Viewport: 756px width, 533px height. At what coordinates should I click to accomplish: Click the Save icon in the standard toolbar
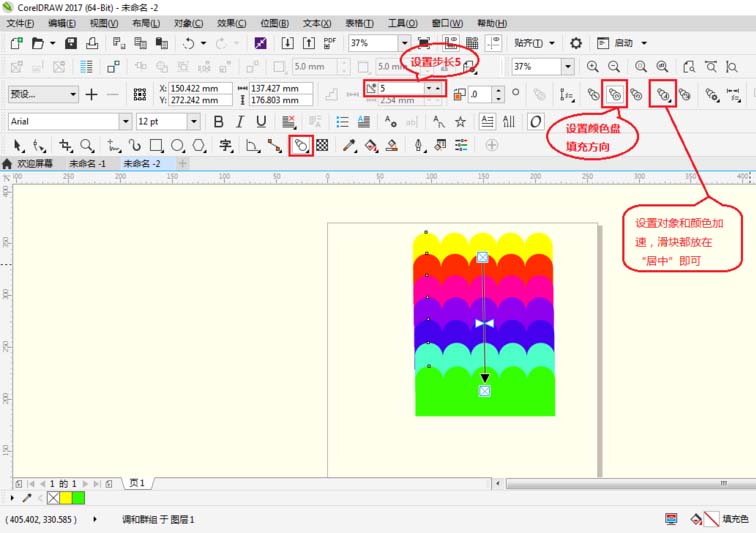click(x=71, y=43)
